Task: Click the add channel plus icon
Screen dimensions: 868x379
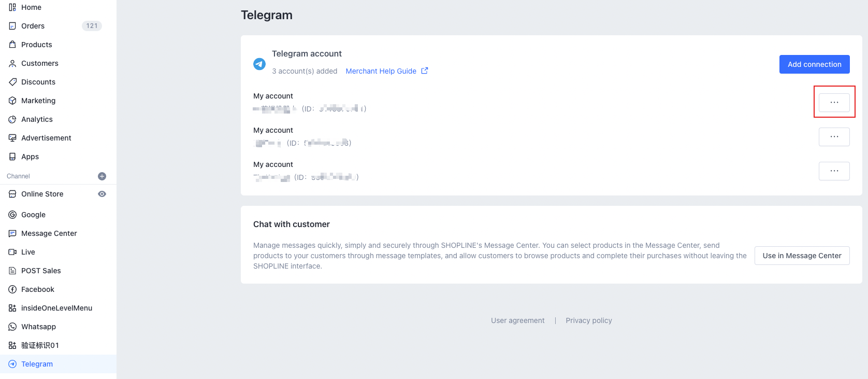Action: click(102, 176)
